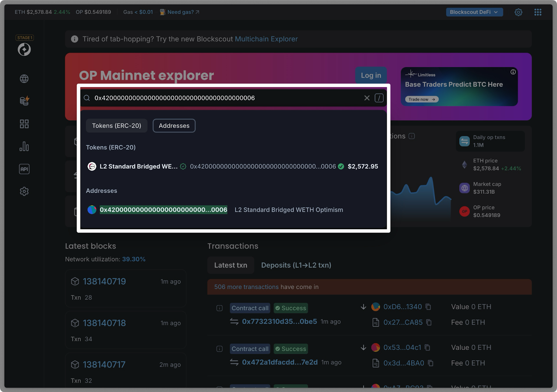The height and width of the screenshot is (392, 557).
Task: Open sender address 0x53...04c1
Action: (402, 347)
